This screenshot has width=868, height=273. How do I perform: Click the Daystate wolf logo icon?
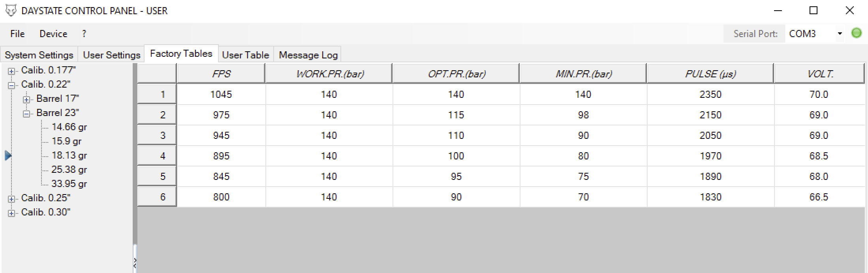(x=11, y=11)
